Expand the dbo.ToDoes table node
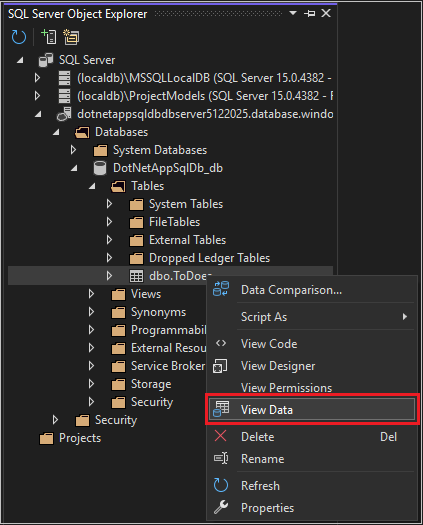This screenshot has height=525, width=423. pos(109,276)
